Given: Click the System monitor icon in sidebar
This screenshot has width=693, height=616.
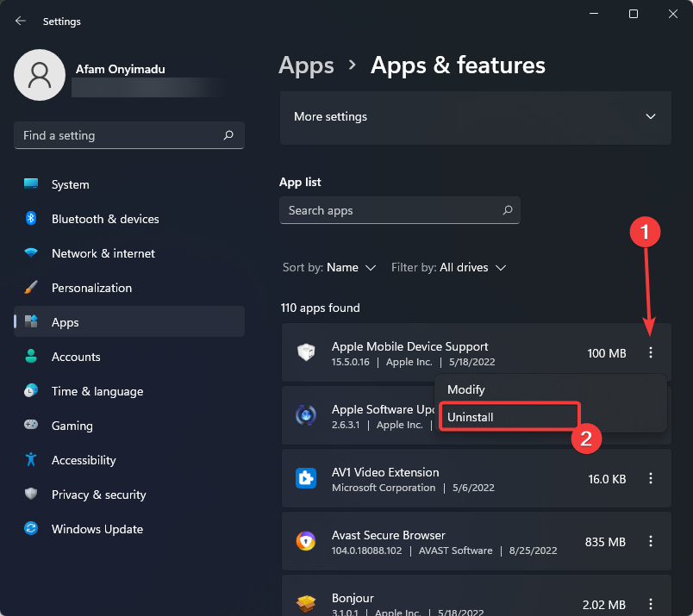Looking at the screenshot, I should pos(31,184).
